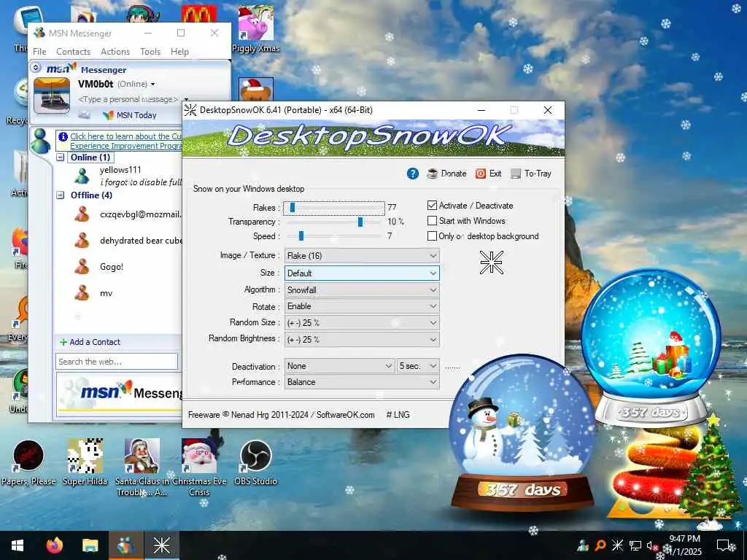Open the Piggly Xmas desktop shortcut

[x=255, y=29]
